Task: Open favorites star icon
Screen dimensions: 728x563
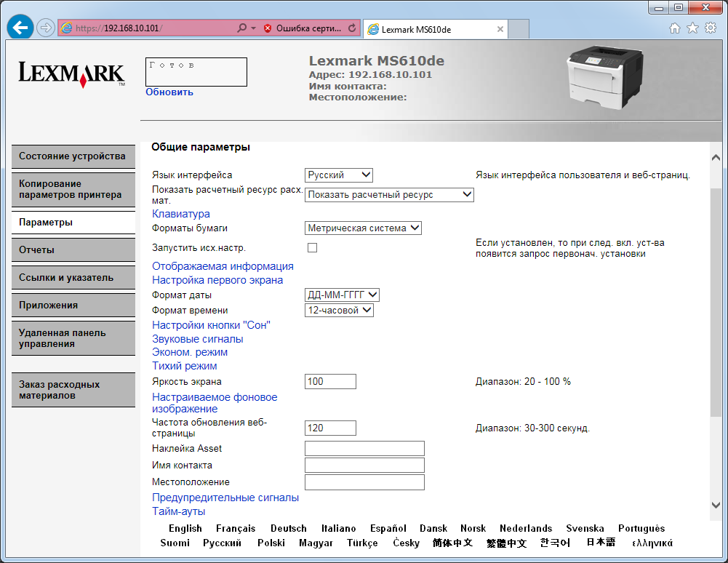Action: pyautogui.click(x=692, y=28)
